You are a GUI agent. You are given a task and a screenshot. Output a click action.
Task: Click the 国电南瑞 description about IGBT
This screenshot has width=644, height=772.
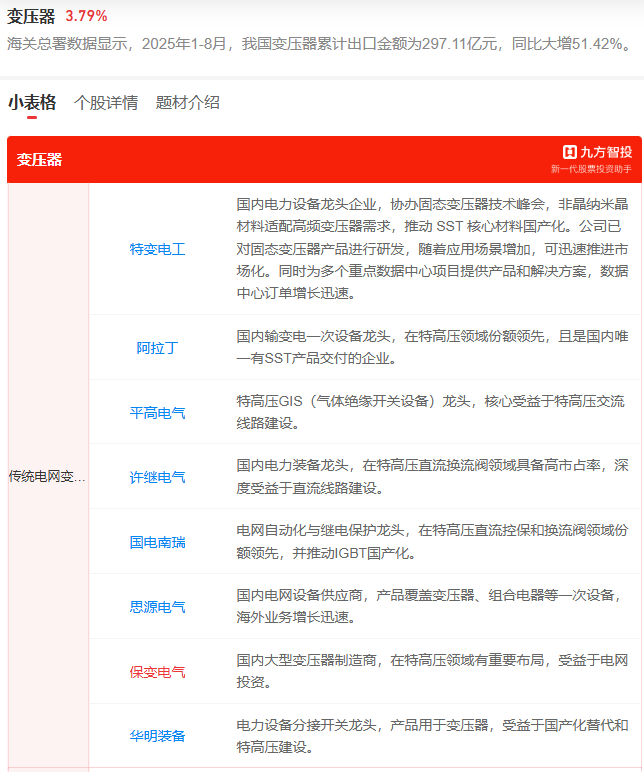point(432,542)
